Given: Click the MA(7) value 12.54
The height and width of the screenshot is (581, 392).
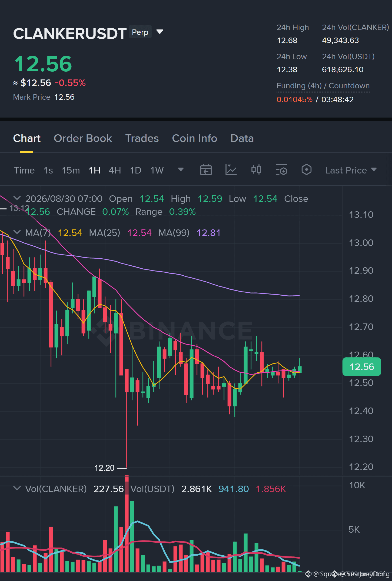Looking at the screenshot, I should 70,233.
